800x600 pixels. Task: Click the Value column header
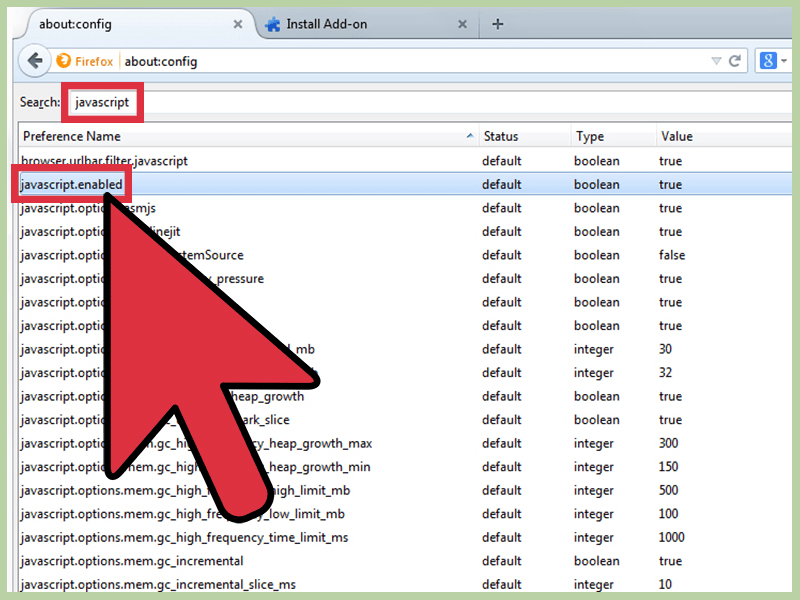(x=677, y=136)
